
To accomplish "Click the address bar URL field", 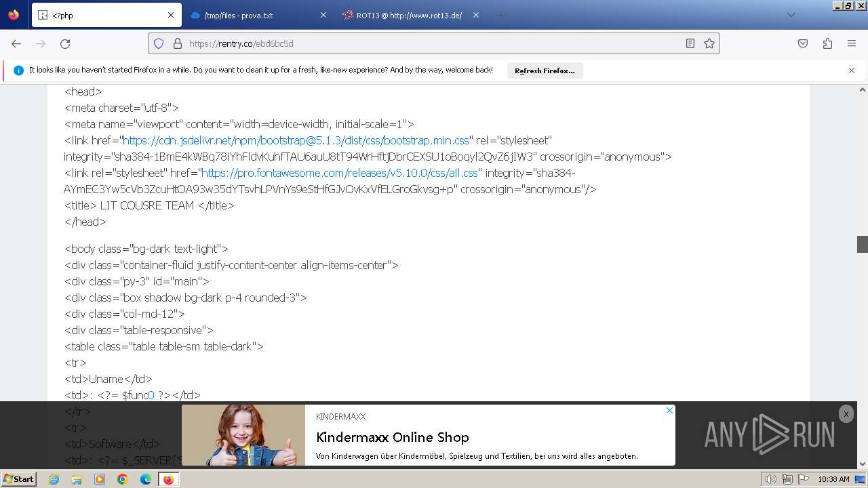I will (x=433, y=43).
